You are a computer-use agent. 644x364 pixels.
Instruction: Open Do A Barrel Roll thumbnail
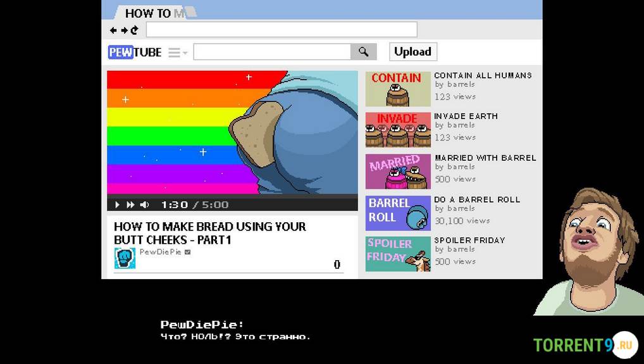(x=398, y=213)
